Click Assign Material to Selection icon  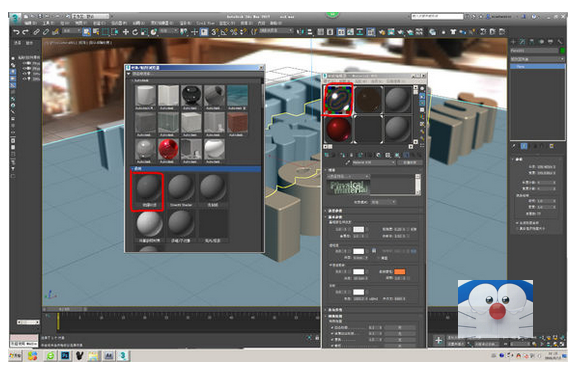coord(342,155)
